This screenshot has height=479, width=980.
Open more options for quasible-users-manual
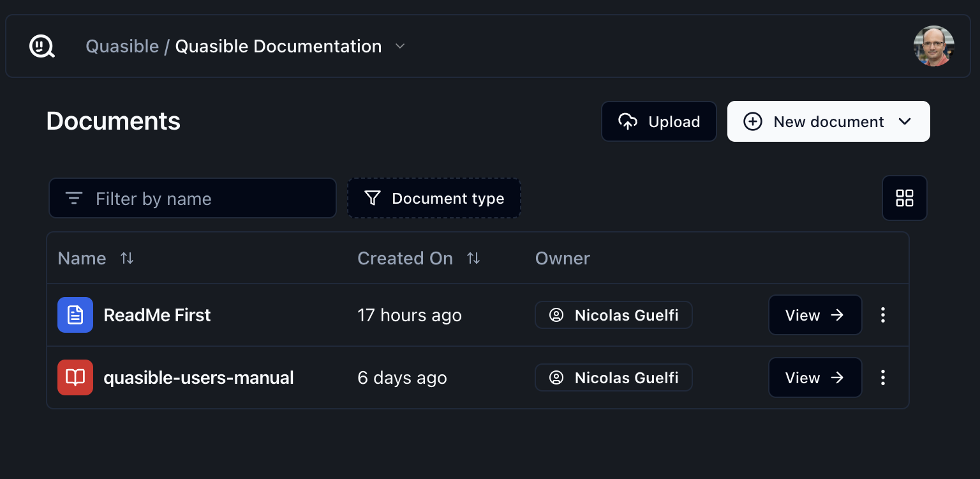pos(883,377)
